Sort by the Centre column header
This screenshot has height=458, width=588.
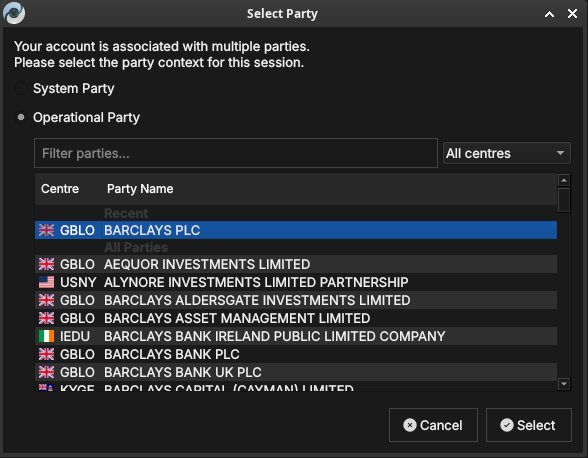(60, 189)
